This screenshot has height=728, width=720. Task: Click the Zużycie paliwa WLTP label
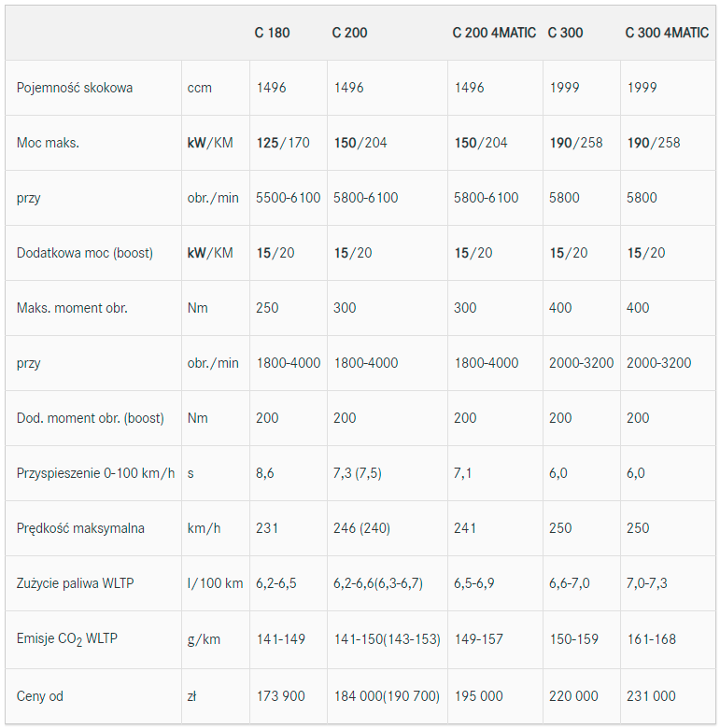point(75,583)
